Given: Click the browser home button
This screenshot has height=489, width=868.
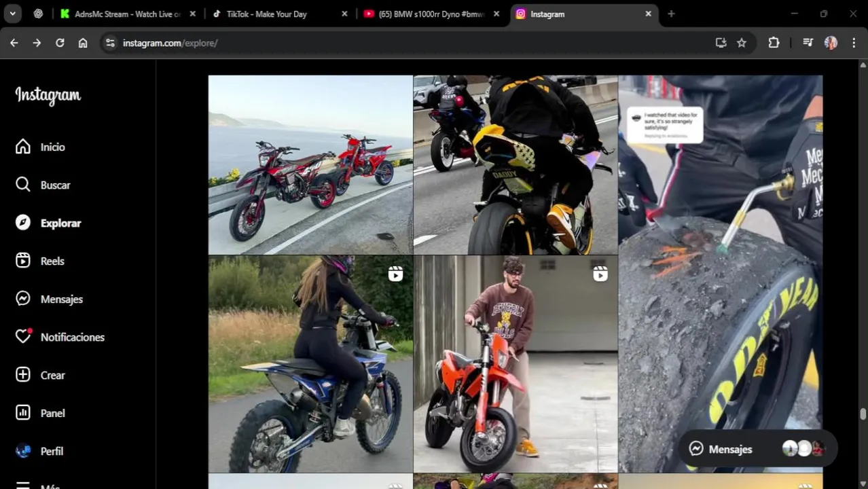Looking at the screenshot, I should click(83, 43).
